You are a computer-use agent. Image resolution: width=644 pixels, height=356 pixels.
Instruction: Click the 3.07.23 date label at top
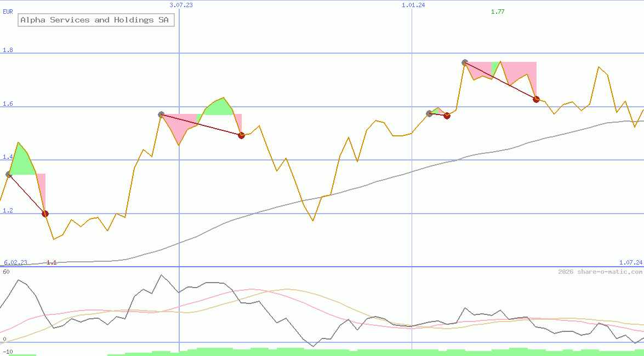pos(181,5)
